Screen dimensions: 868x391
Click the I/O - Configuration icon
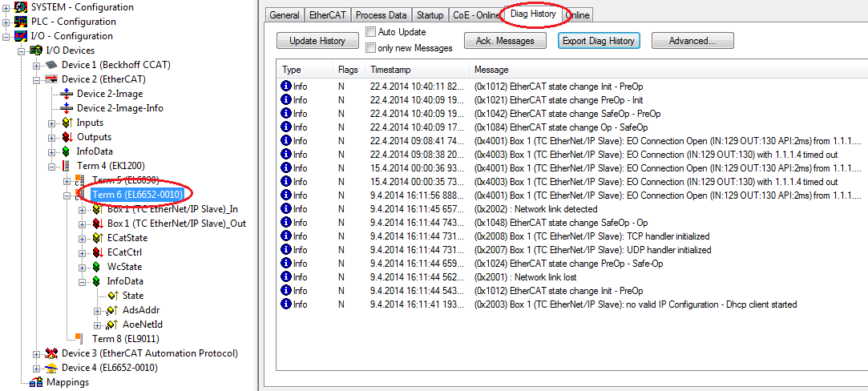pos(21,37)
